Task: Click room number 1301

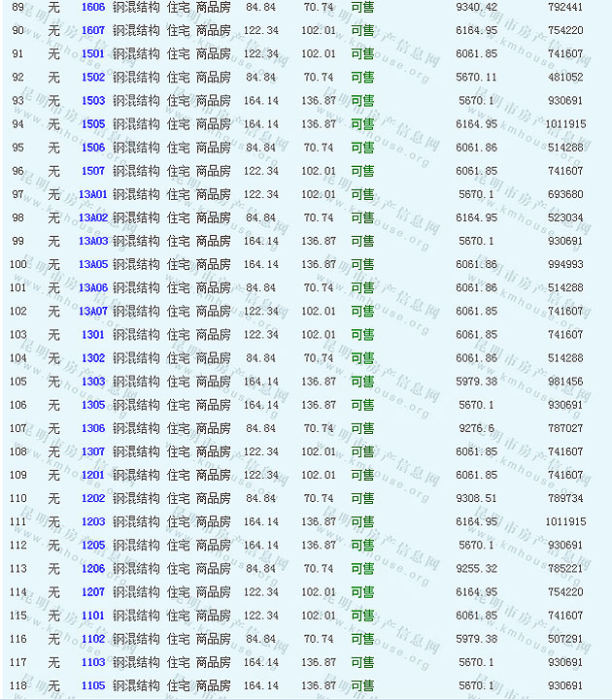Action: pyautogui.click(x=93, y=334)
